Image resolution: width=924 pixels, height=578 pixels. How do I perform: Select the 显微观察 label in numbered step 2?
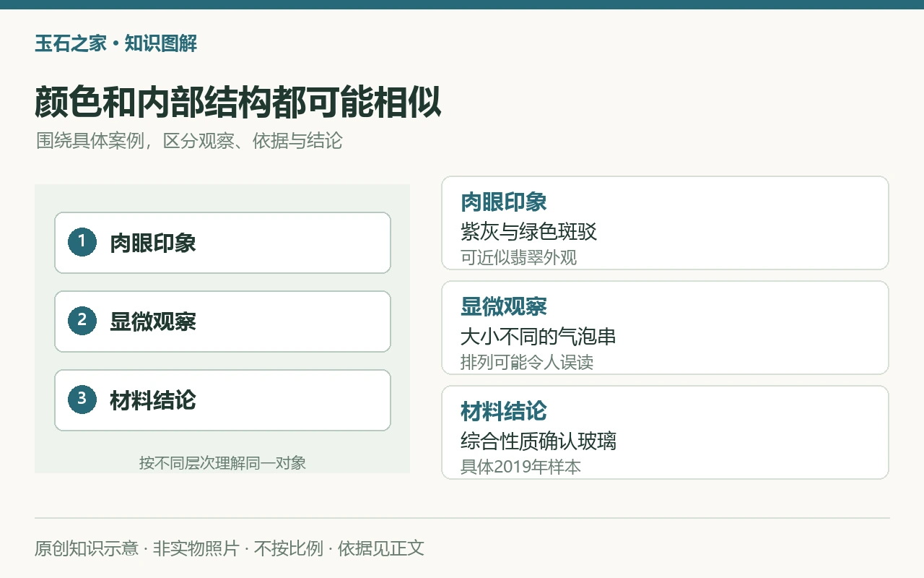pyautogui.click(x=153, y=322)
